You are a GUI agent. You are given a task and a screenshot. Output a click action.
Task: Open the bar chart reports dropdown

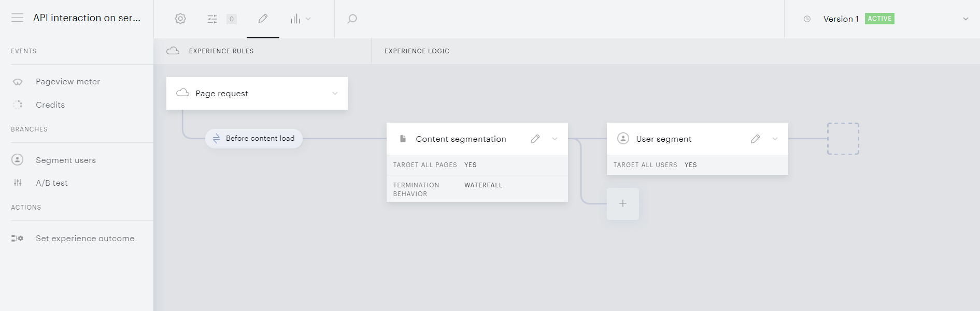tap(301, 19)
